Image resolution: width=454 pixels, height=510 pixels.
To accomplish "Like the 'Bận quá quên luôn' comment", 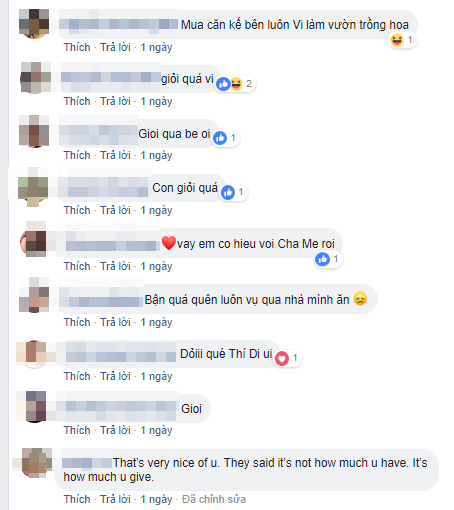I will [77, 322].
